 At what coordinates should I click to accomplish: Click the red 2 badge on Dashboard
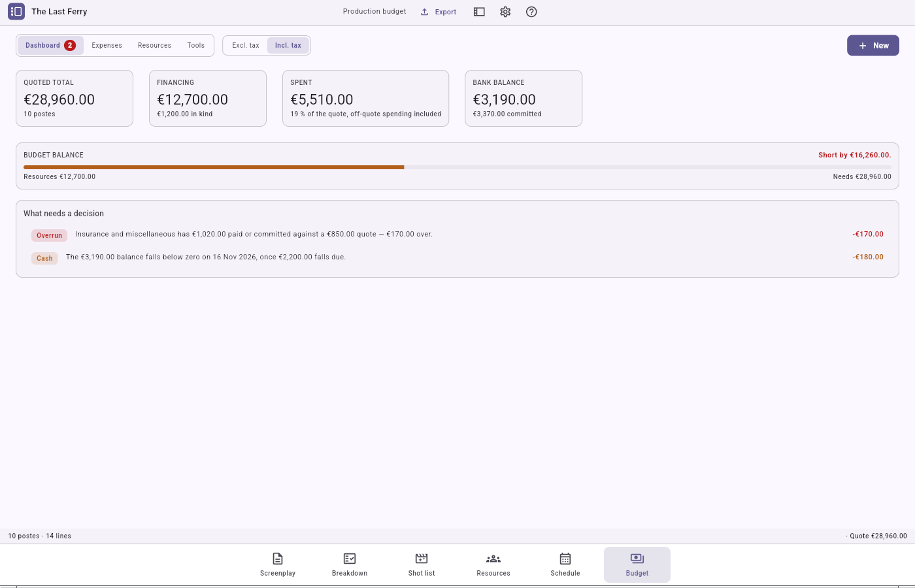pos(70,45)
